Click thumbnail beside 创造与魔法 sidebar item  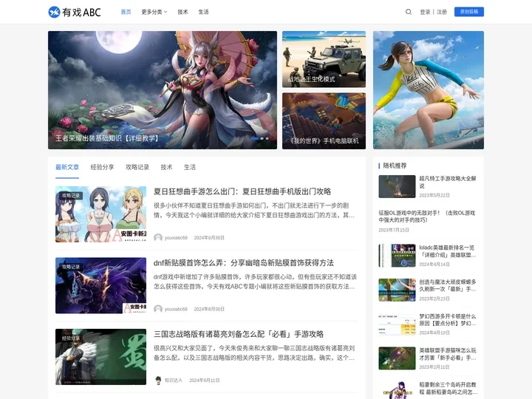[x=397, y=290]
